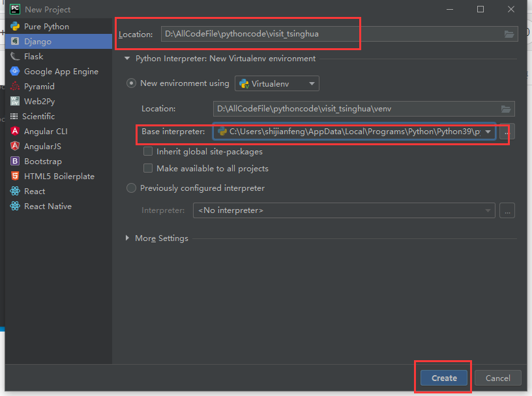Click the Google App Engine icon

pos(15,71)
